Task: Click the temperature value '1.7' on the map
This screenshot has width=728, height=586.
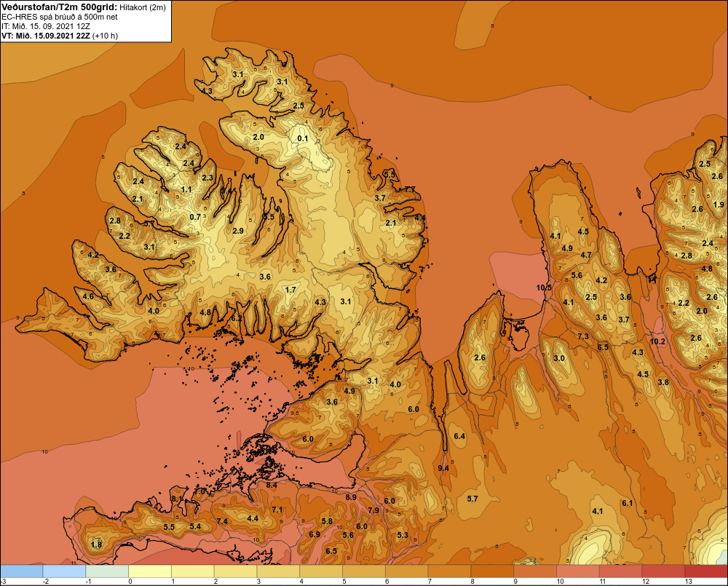Action: [x=290, y=290]
